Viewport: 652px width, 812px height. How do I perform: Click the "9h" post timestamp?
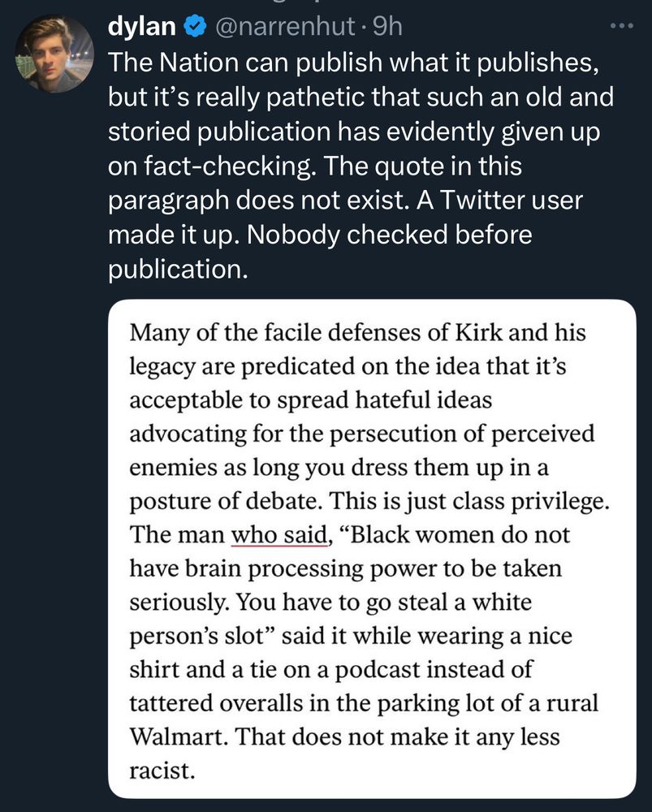[x=387, y=27]
